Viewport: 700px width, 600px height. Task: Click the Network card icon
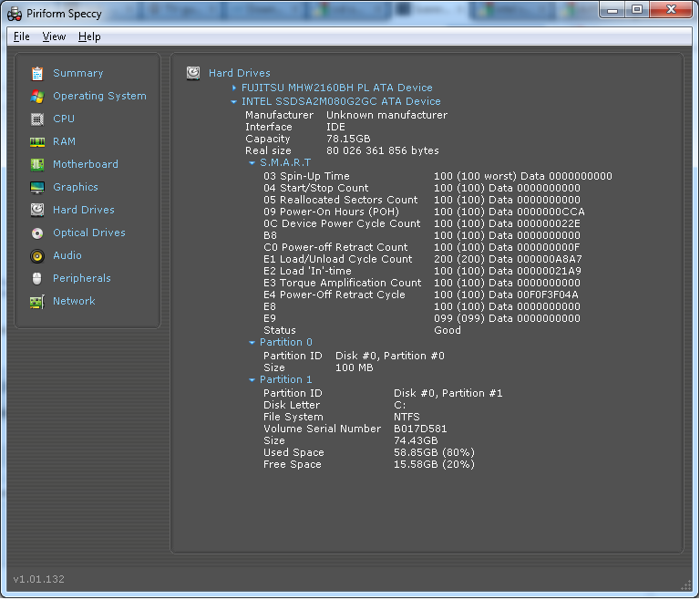tap(37, 302)
